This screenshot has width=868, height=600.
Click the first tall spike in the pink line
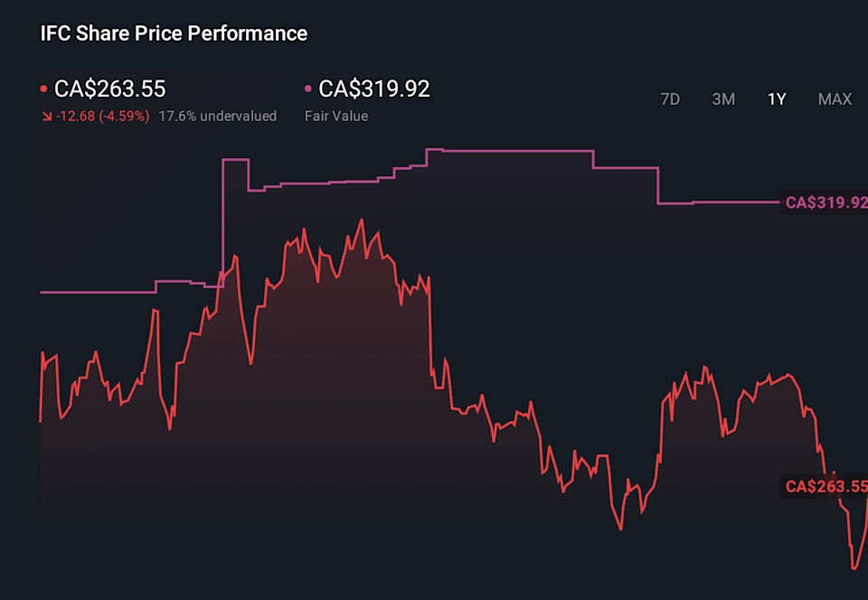tap(235, 160)
